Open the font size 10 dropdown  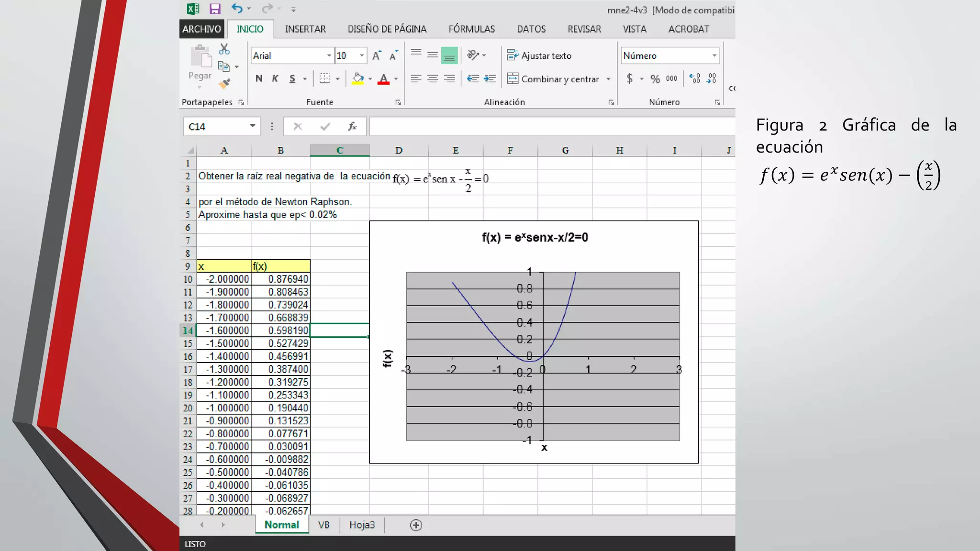[x=362, y=55]
